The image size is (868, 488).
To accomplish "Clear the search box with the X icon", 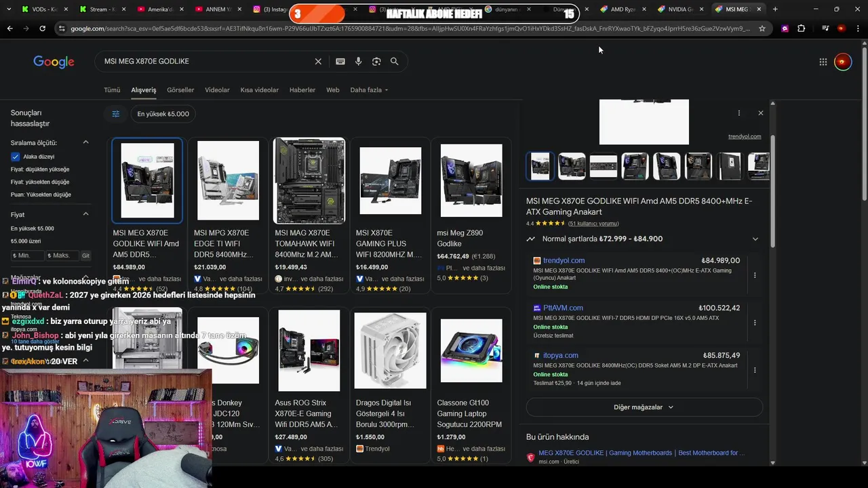I will point(318,62).
